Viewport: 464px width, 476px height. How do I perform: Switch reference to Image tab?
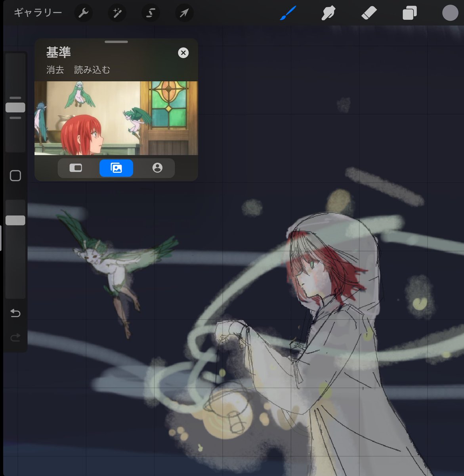tap(116, 168)
